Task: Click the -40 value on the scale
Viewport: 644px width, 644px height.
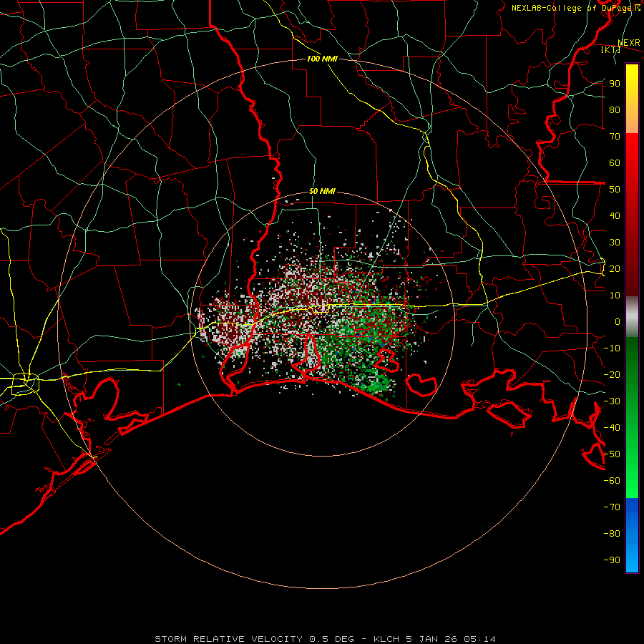Action: tap(613, 428)
